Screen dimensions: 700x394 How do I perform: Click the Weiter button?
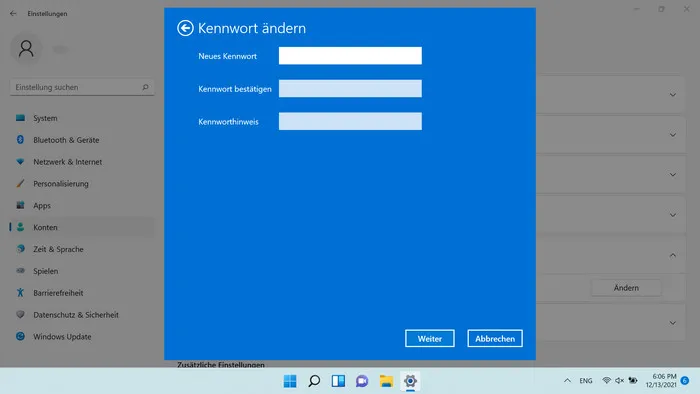(429, 339)
